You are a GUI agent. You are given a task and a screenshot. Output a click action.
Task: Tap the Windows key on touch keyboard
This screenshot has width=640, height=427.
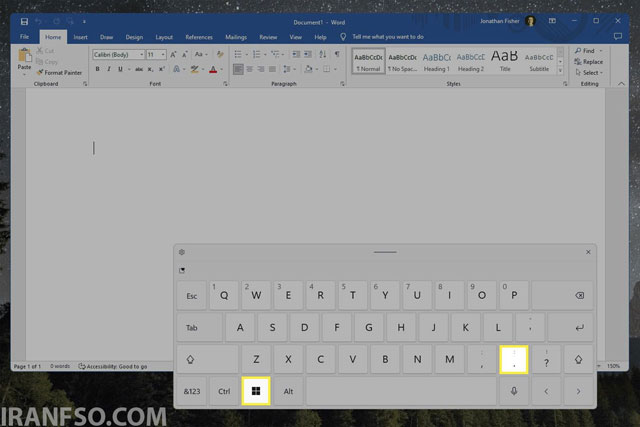[256, 391]
